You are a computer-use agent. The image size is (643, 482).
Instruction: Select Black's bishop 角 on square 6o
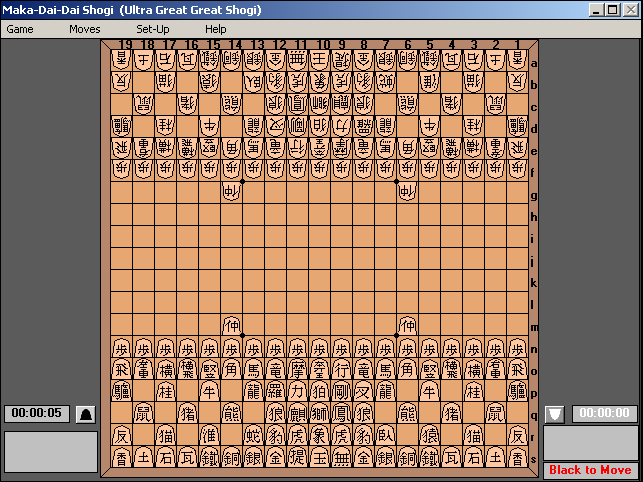(x=408, y=370)
